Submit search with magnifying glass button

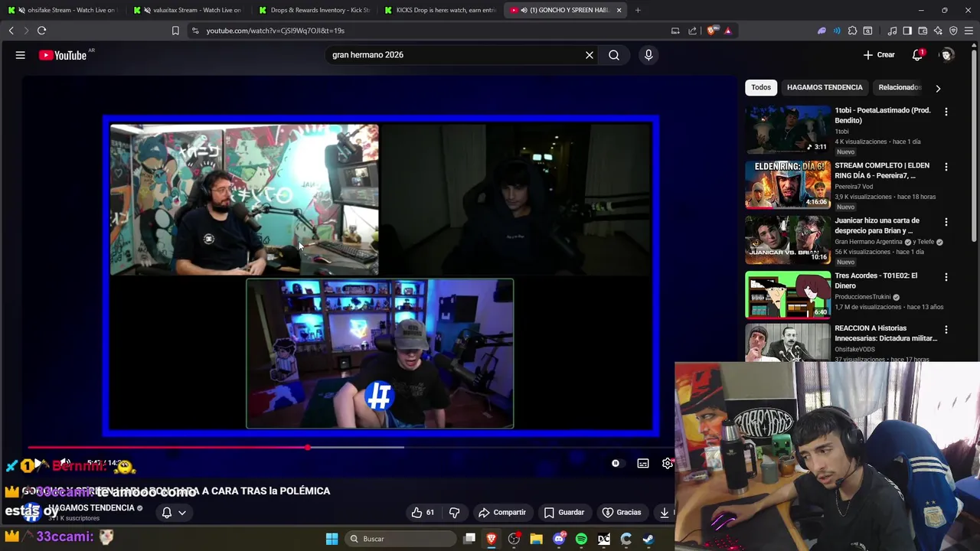tap(614, 55)
